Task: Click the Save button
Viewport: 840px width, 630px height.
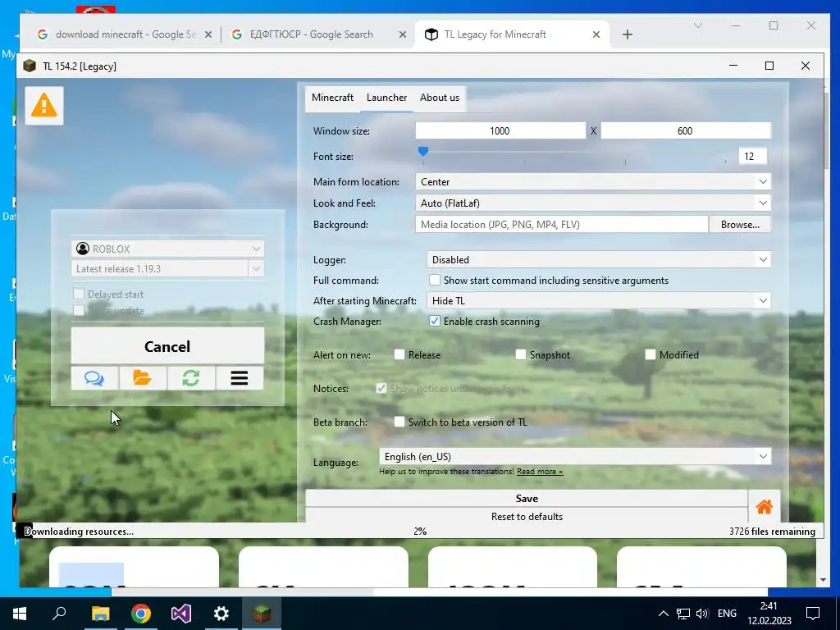Action: [x=527, y=498]
